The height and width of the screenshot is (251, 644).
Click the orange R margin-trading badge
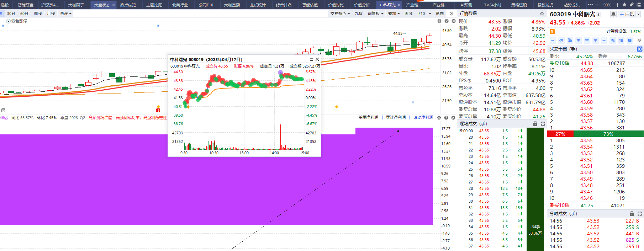point(552,32)
